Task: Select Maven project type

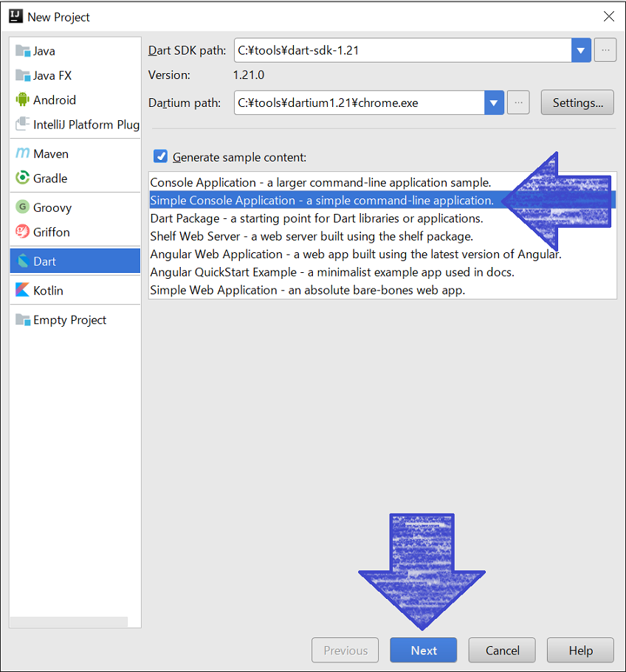Action: tap(75, 153)
